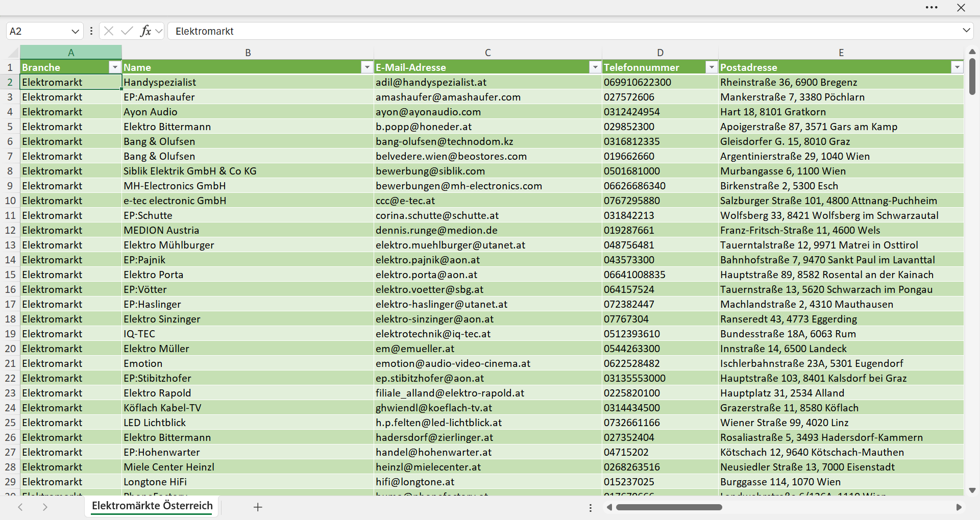The width and height of the screenshot is (980, 520).
Task: Select column C header
Action: (488, 53)
